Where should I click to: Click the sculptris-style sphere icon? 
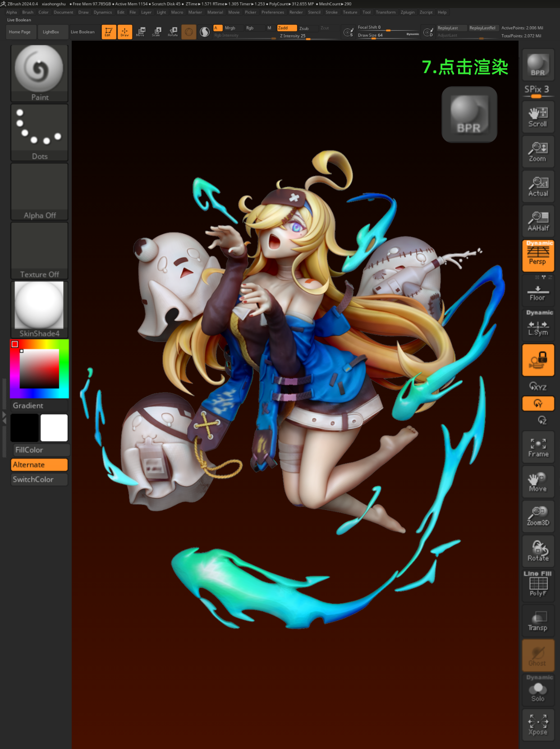205,32
